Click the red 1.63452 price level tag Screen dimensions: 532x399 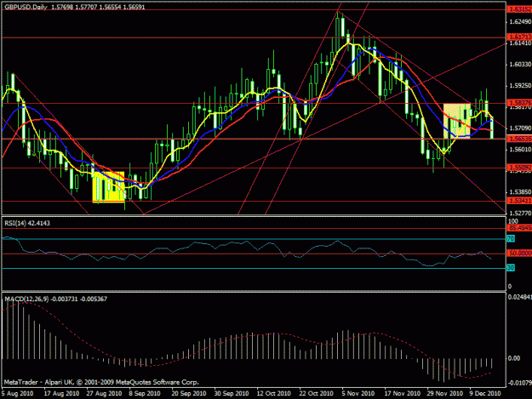click(x=519, y=9)
